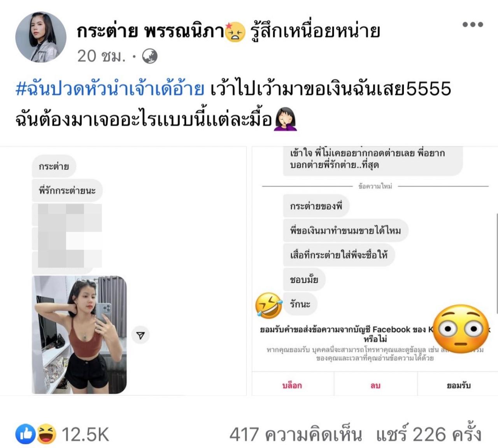Open the 417 ความคิดเห็น comments
Image resolution: width=498 pixels, height=448 pixels.
296,434
